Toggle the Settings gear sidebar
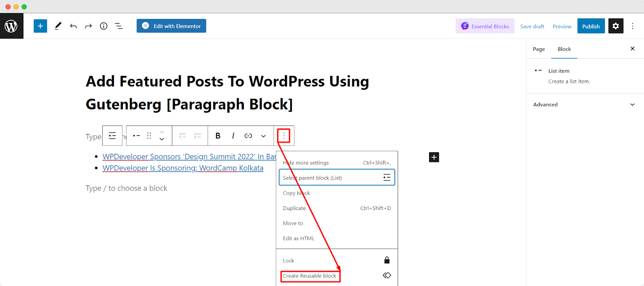 616,26
